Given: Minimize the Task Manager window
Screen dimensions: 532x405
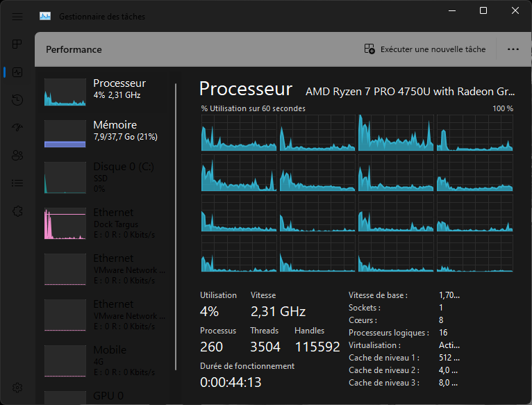Looking at the screenshot, I should click(x=452, y=11).
